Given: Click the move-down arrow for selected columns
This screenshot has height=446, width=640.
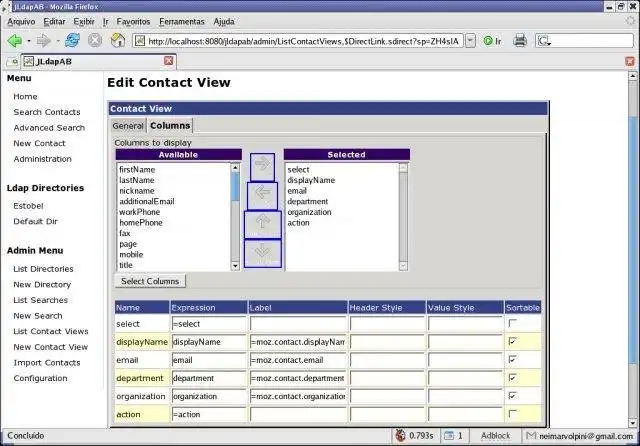Looking at the screenshot, I should (263, 253).
